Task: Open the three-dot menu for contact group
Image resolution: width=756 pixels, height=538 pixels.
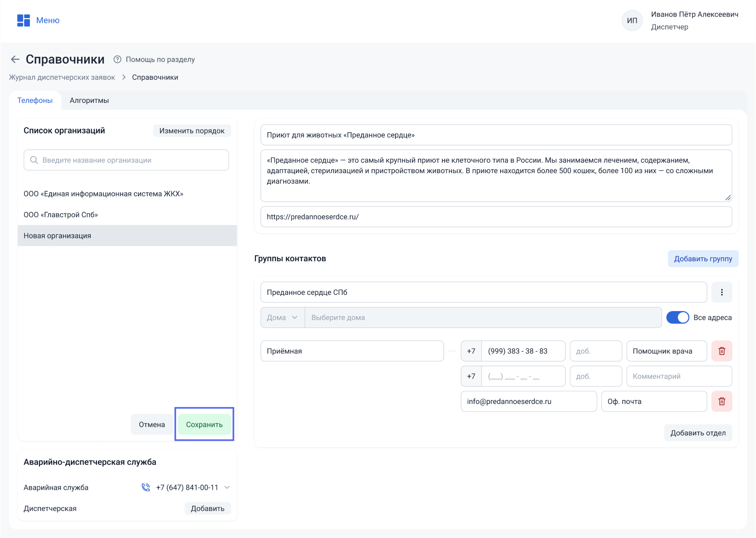Action: [x=721, y=292]
